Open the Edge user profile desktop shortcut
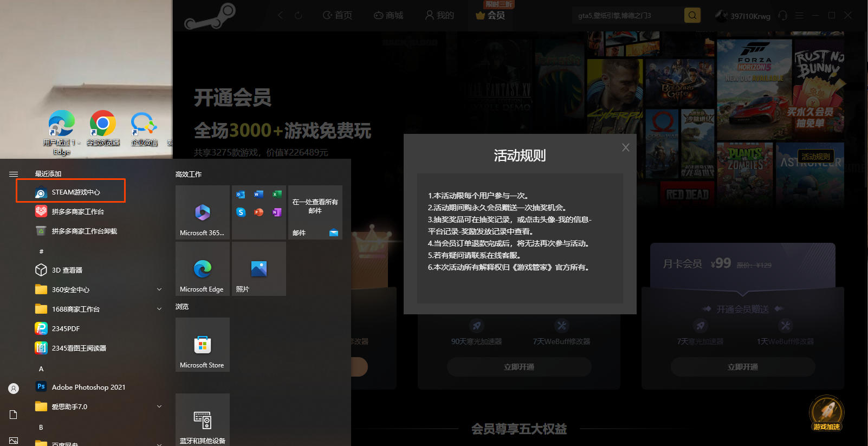This screenshot has width=868, height=446. tap(62, 132)
